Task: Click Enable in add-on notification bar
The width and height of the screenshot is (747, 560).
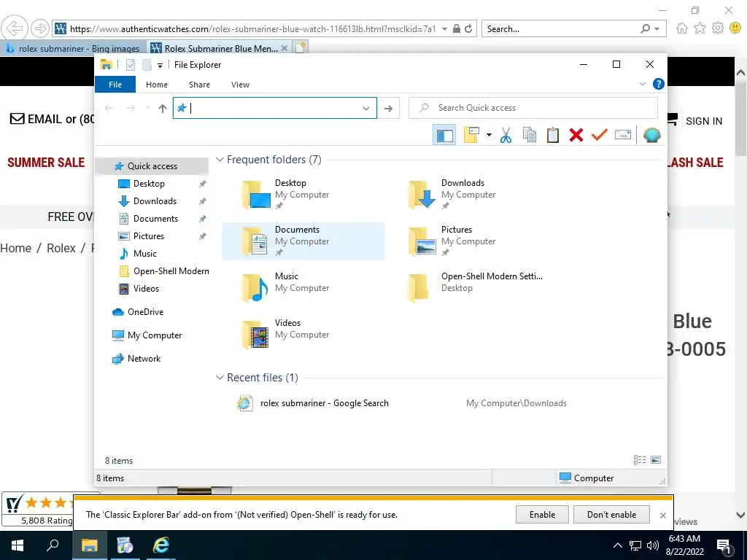Action: tap(542, 515)
